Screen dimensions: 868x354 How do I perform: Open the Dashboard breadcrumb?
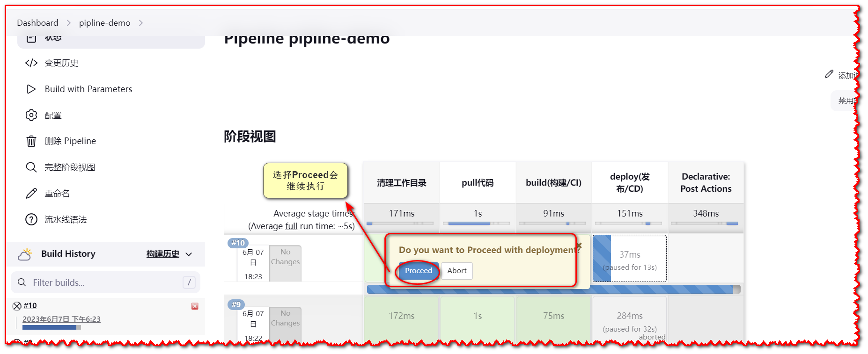pyautogui.click(x=37, y=22)
